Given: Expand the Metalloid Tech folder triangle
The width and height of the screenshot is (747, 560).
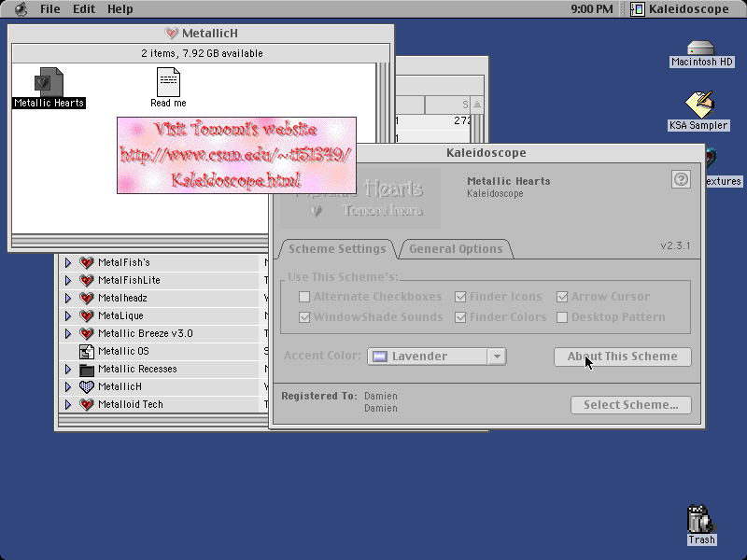Looking at the screenshot, I should [68, 404].
